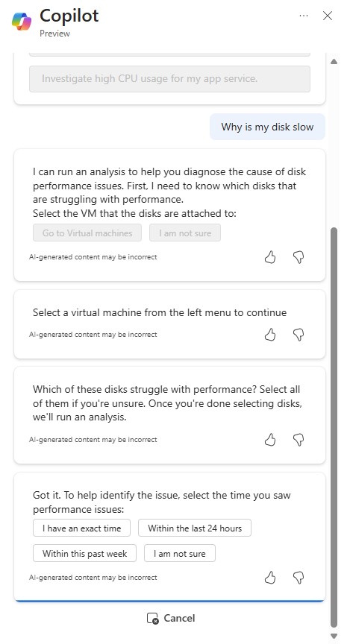Dislike the time selection message
The height and width of the screenshot is (644, 350).
tap(299, 578)
